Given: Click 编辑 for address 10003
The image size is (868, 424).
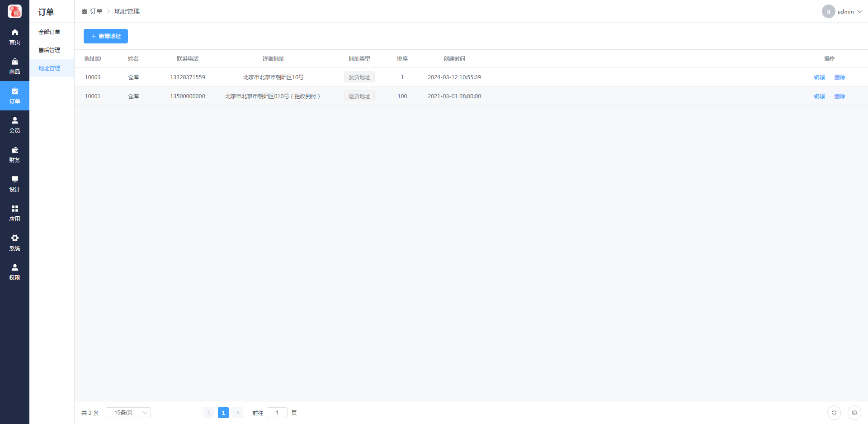Looking at the screenshot, I should pos(819,77).
